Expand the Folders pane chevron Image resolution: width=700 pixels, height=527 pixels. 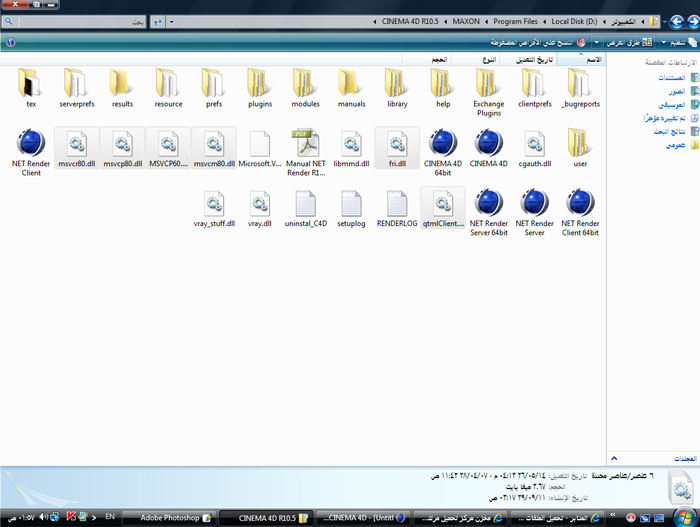(x=614, y=458)
